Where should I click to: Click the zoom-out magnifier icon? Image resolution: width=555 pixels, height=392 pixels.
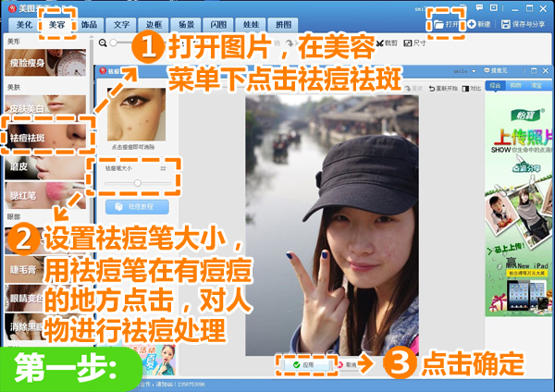coord(103,43)
